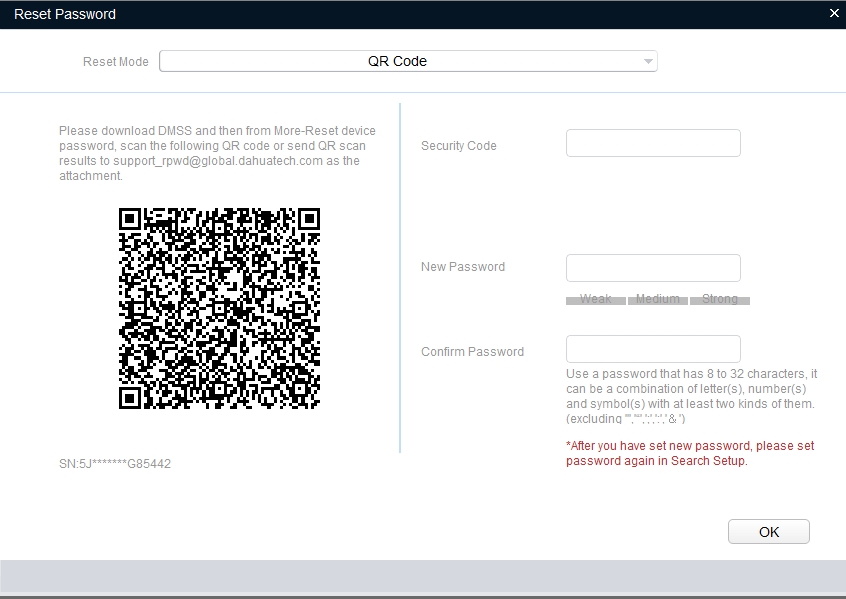Click the Reset Password title bar text
Screen dimensions: 846x599
64,14
